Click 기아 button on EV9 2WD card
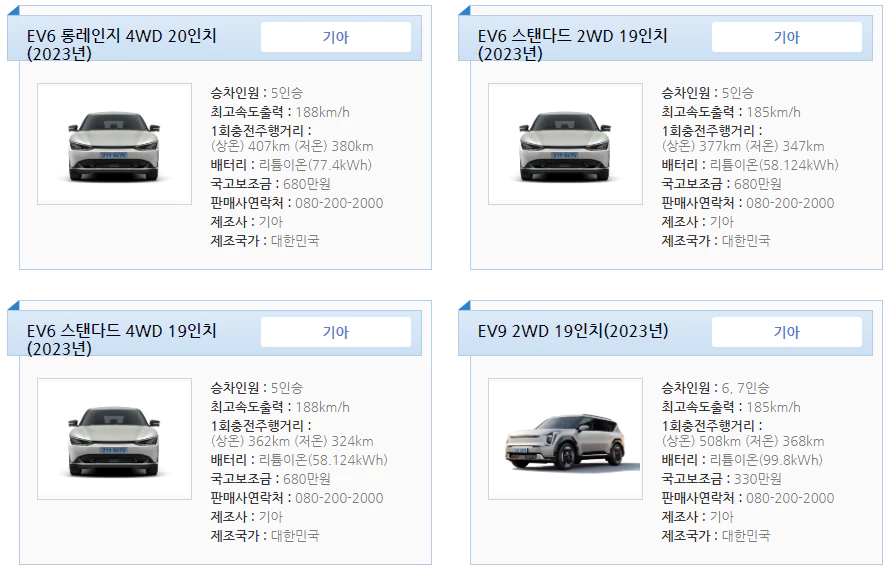889x573 pixels. 786,332
